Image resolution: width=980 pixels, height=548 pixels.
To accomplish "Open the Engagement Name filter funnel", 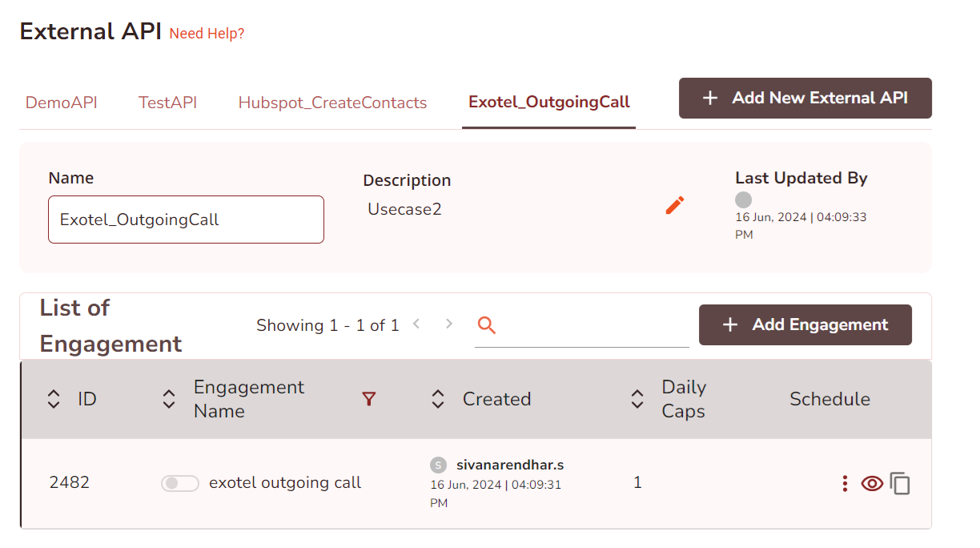I will coord(368,399).
